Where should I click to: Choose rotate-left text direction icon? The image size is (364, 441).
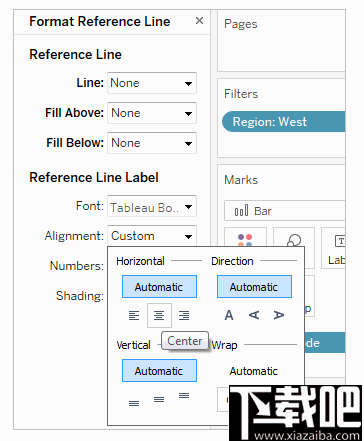254,315
